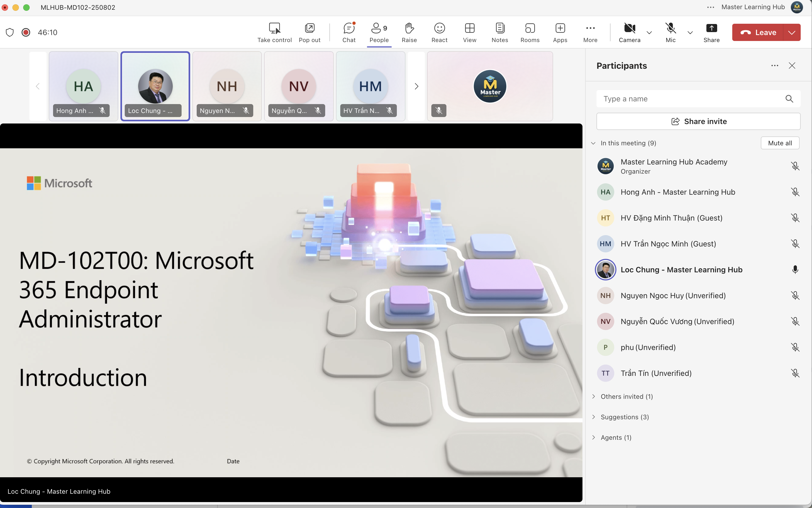The height and width of the screenshot is (508, 812).
Task: Open the More actions menu
Action: click(x=591, y=32)
